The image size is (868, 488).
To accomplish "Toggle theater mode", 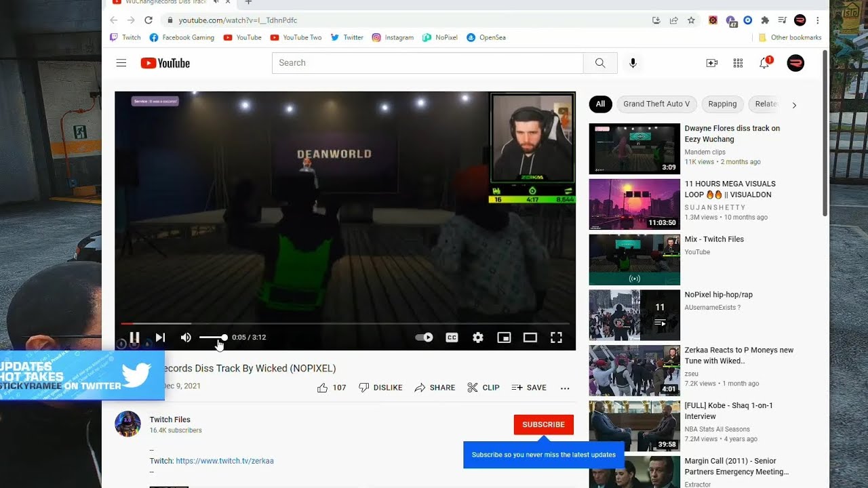I will [530, 337].
